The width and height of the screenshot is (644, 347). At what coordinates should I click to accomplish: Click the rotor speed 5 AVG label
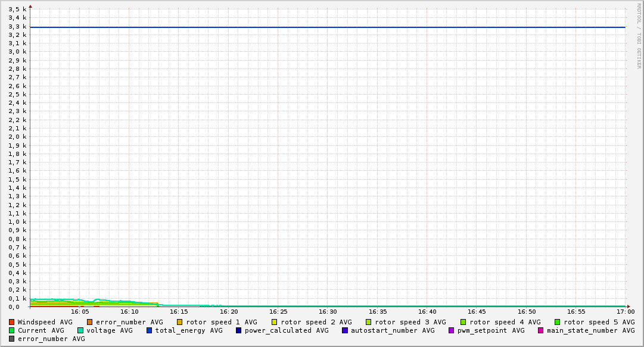coord(599,322)
